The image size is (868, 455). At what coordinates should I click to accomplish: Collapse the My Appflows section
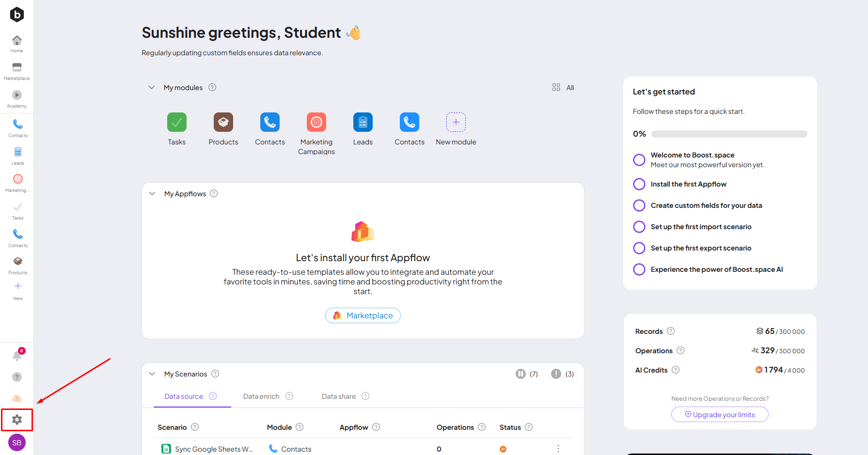click(152, 194)
